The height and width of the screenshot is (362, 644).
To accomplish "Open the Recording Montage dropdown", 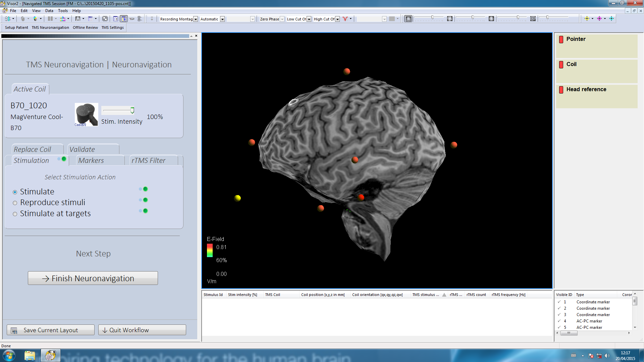I will pos(196,19).
